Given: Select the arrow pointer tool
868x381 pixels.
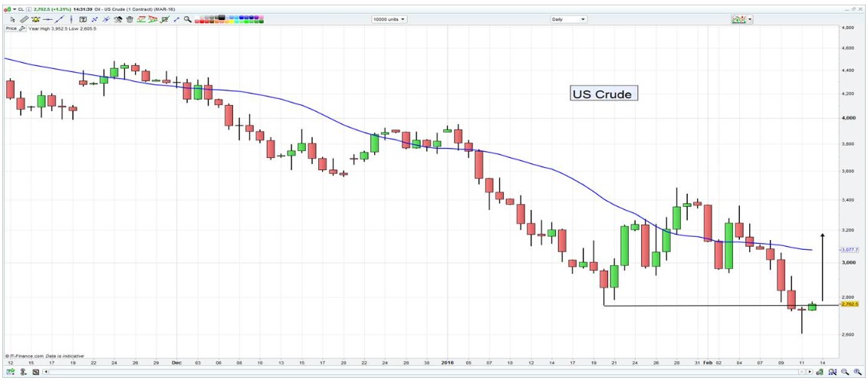Looking at the screenshot, I should [x=13, y=19].
